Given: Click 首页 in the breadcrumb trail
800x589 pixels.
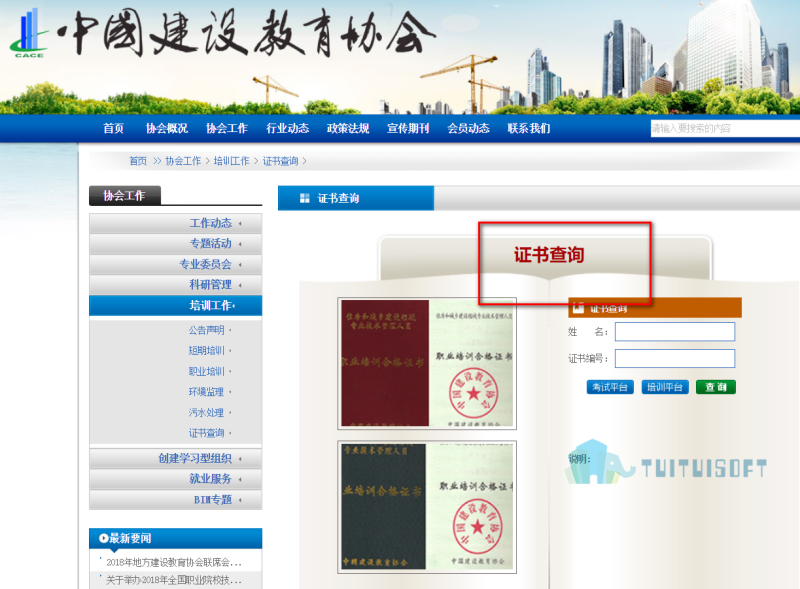Looking at the screenshot, I should (138, 160).
